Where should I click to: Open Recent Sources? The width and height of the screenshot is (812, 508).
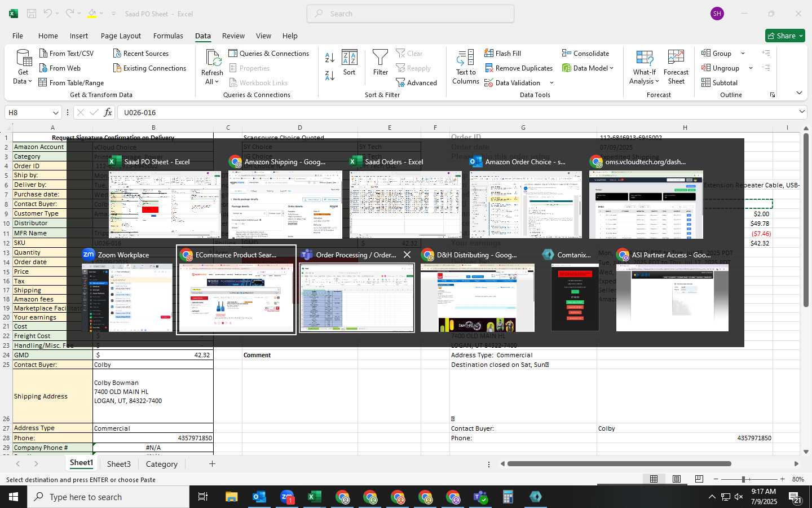[141, 53]
